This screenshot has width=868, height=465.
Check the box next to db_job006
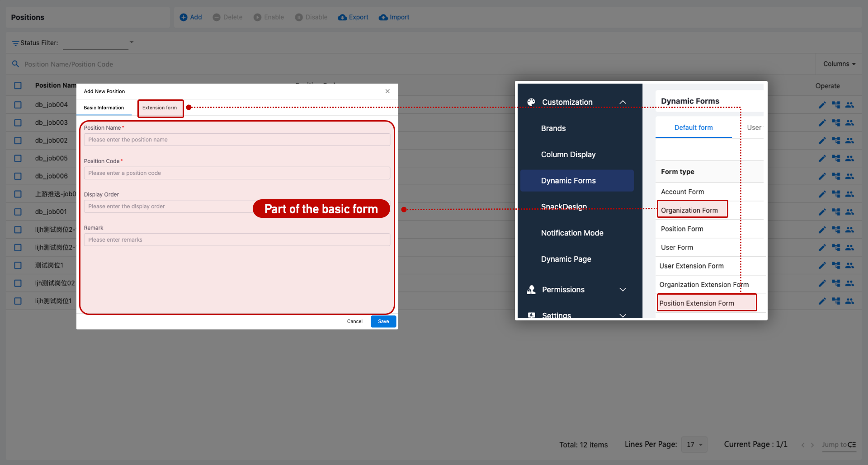coord(18,176)
